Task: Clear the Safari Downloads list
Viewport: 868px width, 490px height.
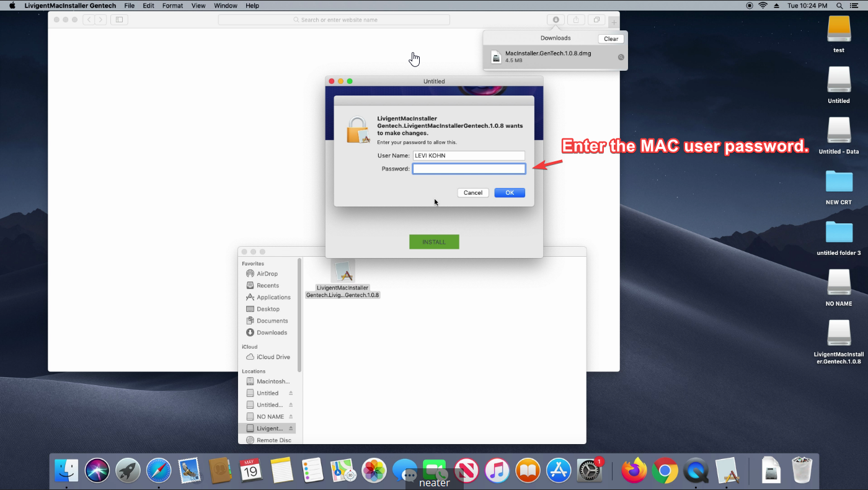Action: tap(611, 38)
